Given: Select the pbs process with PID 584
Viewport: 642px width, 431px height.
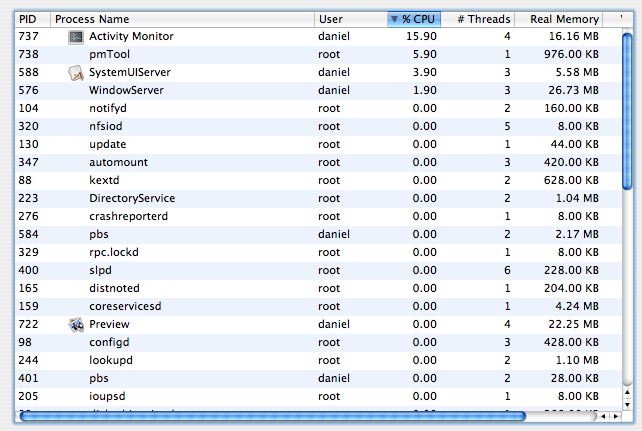Looking at the screenshot, I should tap(318, 235).
